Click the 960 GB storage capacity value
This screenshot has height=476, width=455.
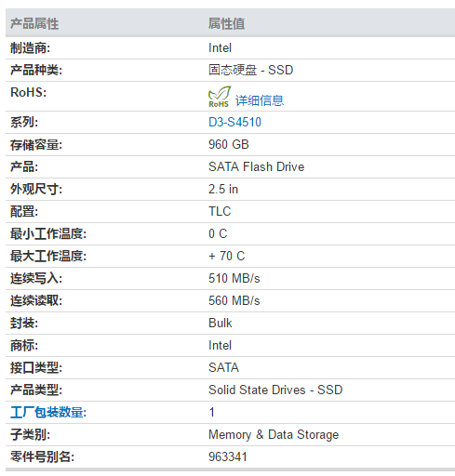click(229, 144)
